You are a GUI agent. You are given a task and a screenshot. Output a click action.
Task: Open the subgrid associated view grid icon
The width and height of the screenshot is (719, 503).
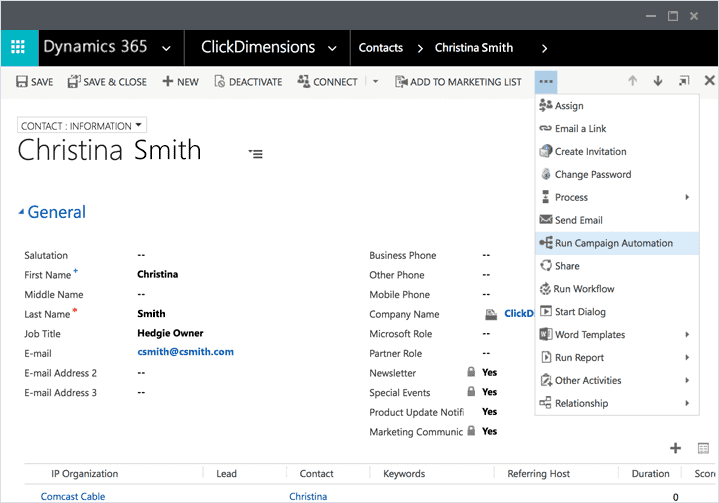pyautogui.click(x=703, y=448)
